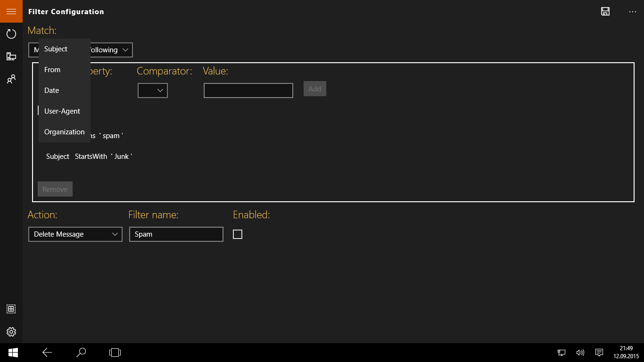Screen dimensions: 644x362
Task: Open the hamburger navigation menu
Action: [11, 11]
